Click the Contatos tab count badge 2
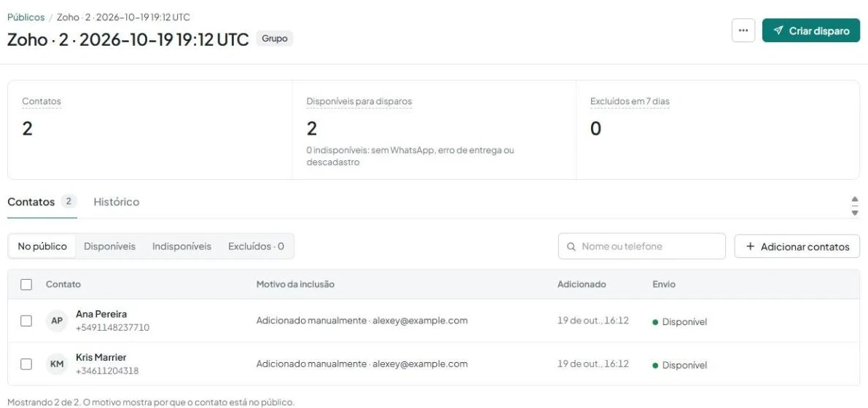The height and width of the screenshot is (408, 868). pos(69,202)
